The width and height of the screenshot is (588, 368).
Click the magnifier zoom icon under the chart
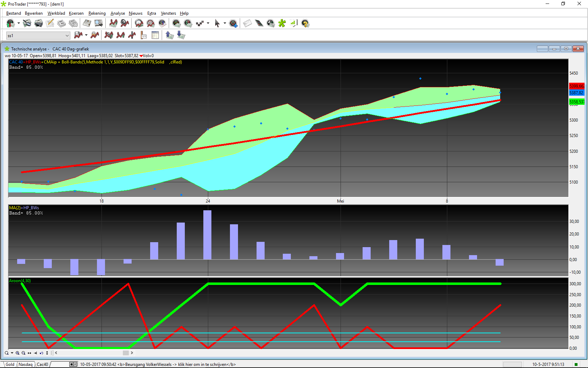tap(6, 353)
